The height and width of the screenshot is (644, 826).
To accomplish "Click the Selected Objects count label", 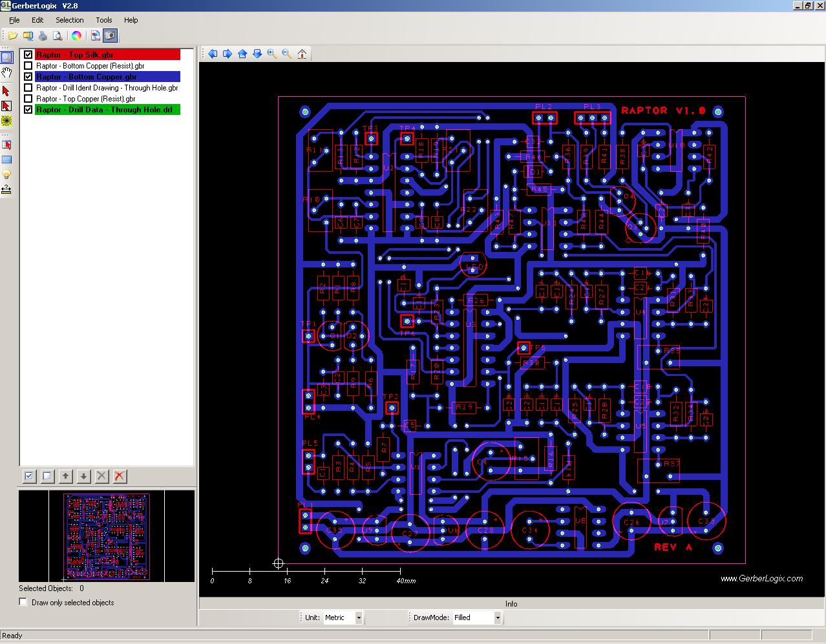I will (51, 588).
